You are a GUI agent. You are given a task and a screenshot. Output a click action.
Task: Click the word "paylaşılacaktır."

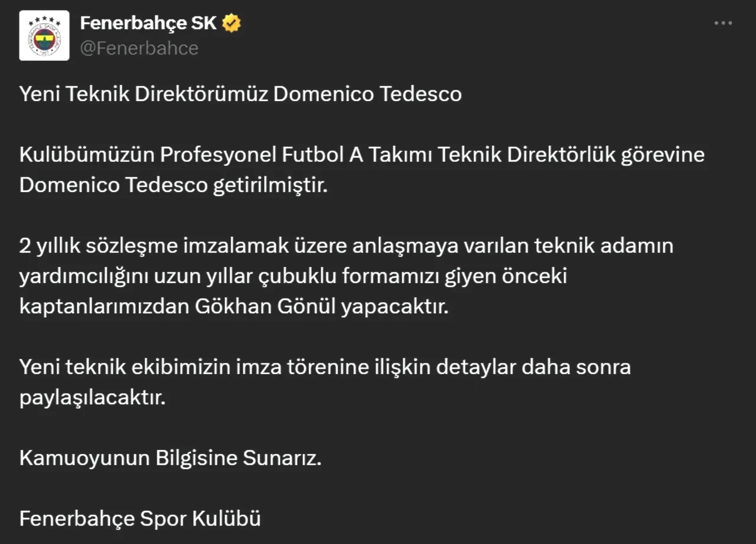pyautogui.click(x=92, y=398)
